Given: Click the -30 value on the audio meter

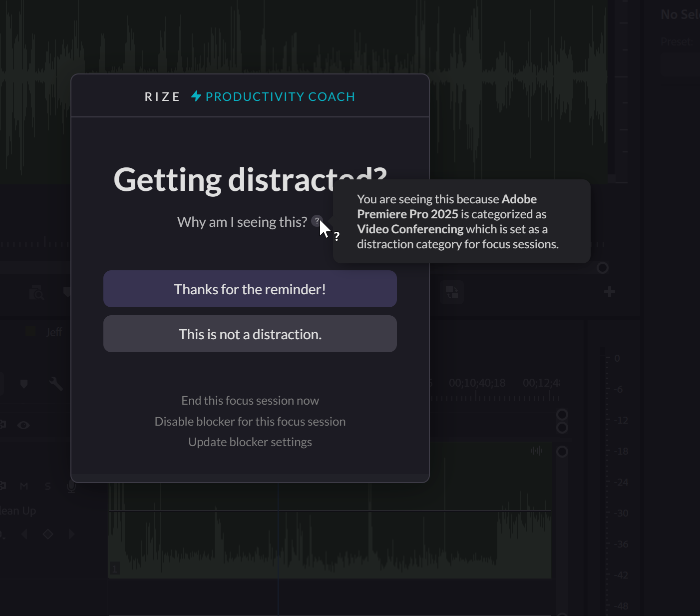Looking at the screenshot, I should click(621, 513).
